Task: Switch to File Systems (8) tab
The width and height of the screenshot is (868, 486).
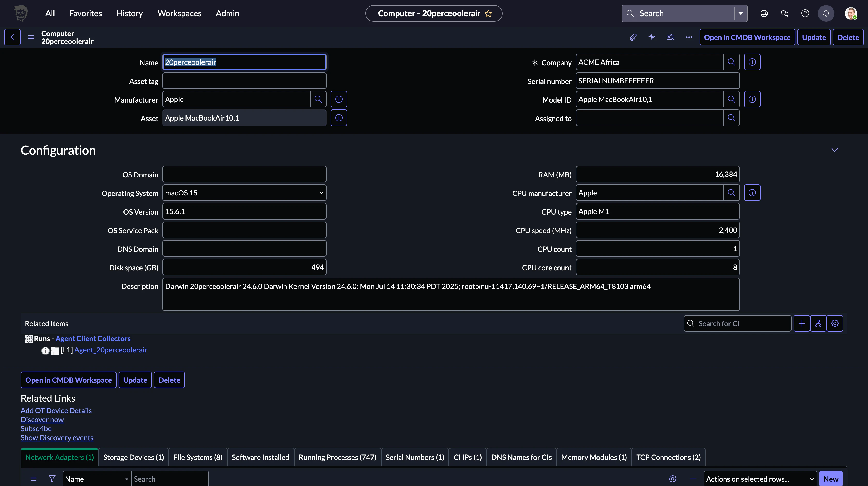Action: [x=198, y=457]
